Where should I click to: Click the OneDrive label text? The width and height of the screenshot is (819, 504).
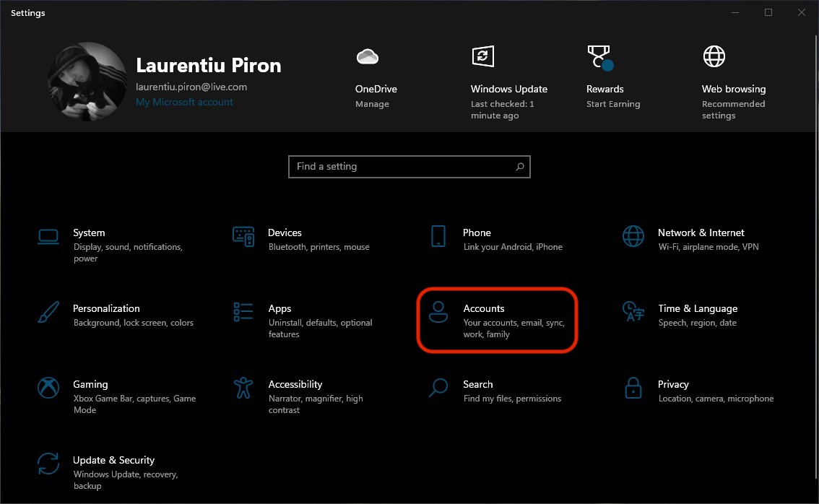376,90
